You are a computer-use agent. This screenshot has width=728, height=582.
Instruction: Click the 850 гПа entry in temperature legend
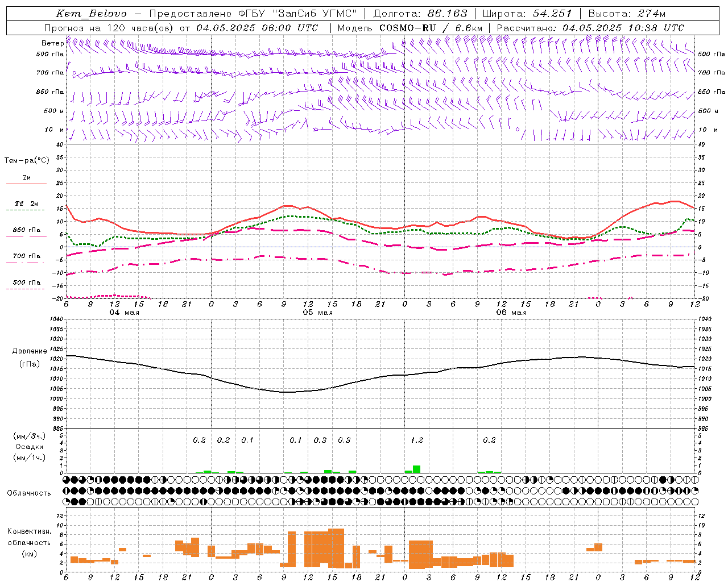click(27, 230)
